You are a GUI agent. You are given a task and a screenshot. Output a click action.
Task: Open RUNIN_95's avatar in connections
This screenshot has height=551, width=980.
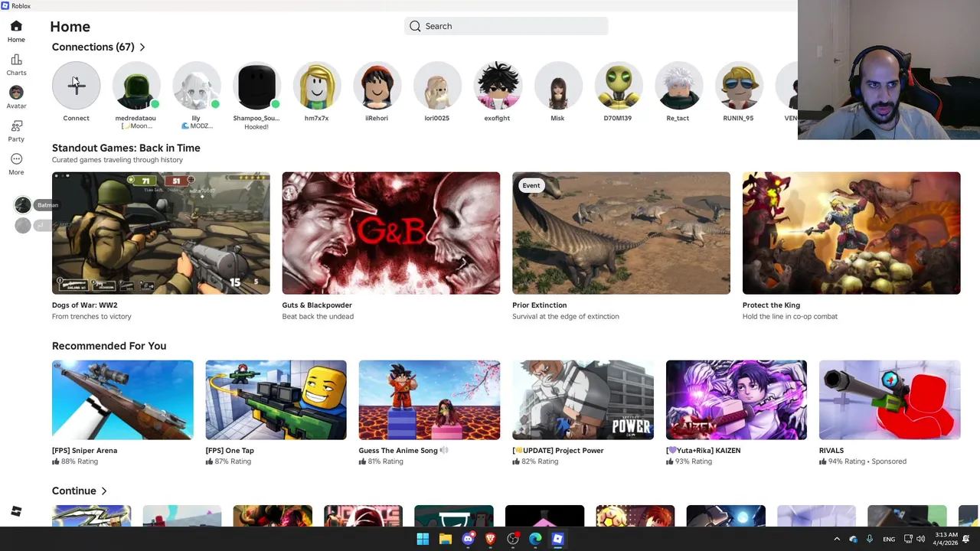(738, 86)
